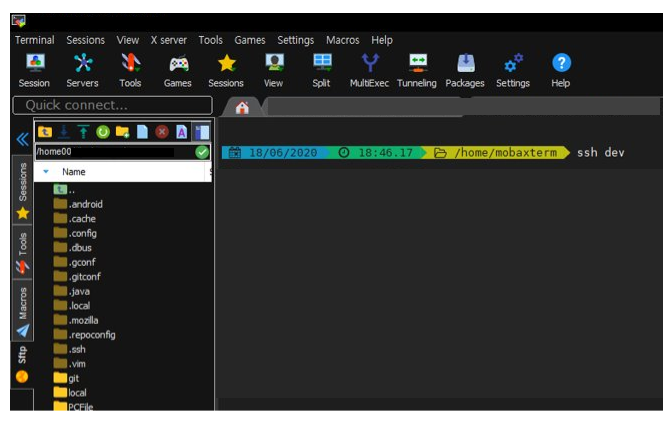The height and width of the screenshot is (421, 663).
Task: Click the MobaXterm title bar icon
Action: pyautogui.click(x=19, y=21)
